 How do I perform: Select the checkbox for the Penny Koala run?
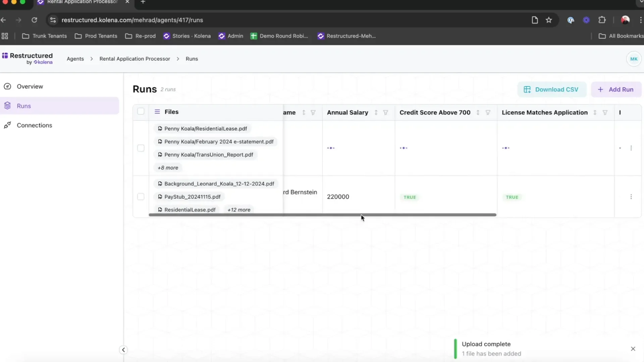pos(141,148)
